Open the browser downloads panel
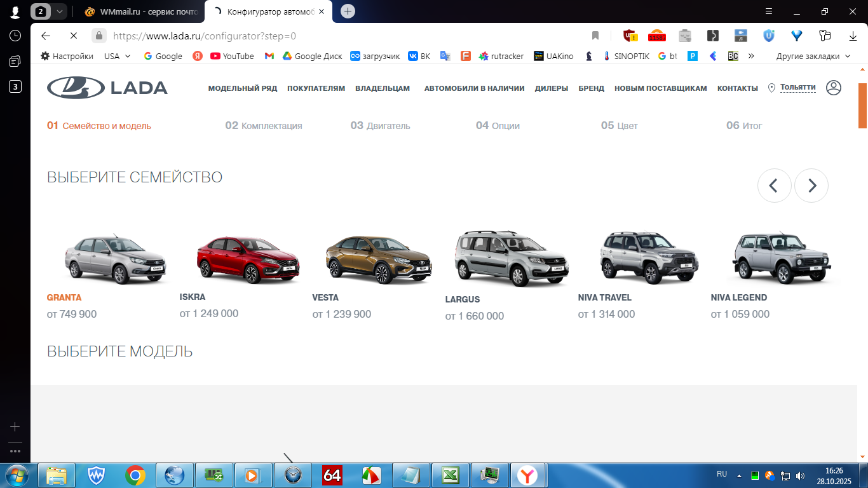This screenshot has width=868, height=488. click(x=853, y=36)
